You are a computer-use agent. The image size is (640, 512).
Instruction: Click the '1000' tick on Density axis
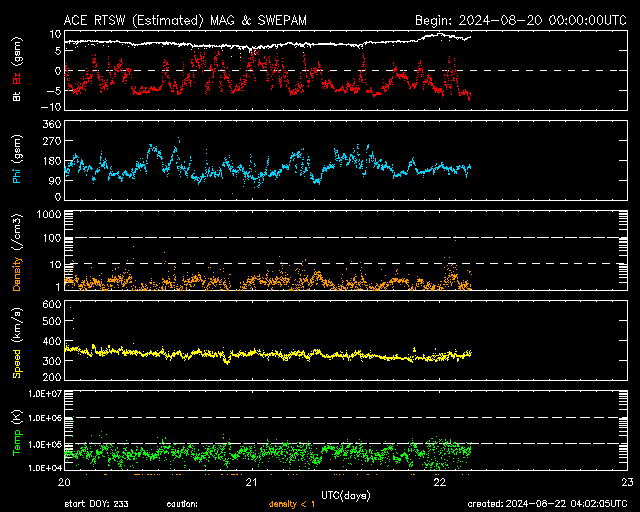tap(49, 214)
